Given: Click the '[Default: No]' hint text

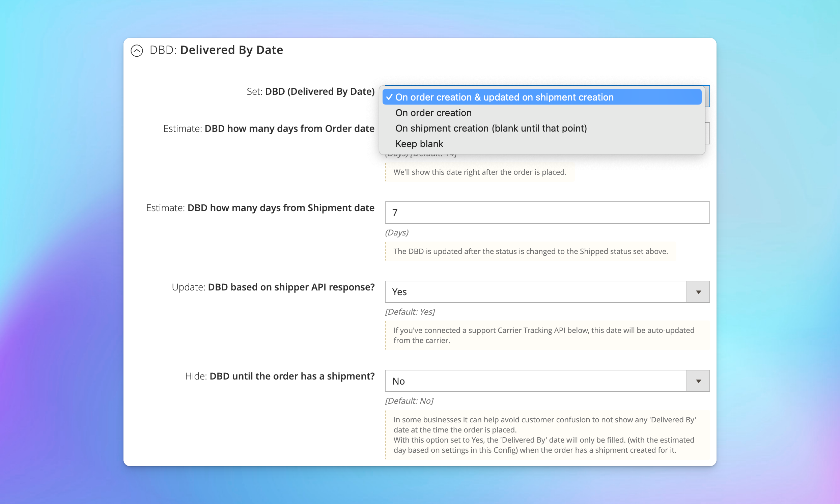Looking at the screenshot, I should pos(409,401).
